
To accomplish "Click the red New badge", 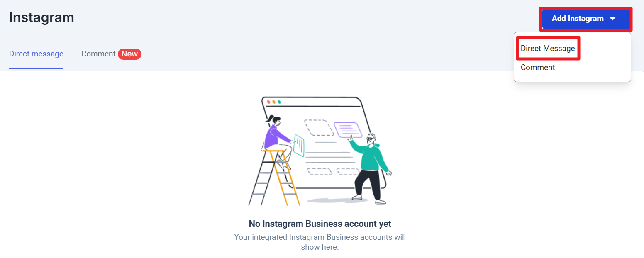I will point(129,54).
